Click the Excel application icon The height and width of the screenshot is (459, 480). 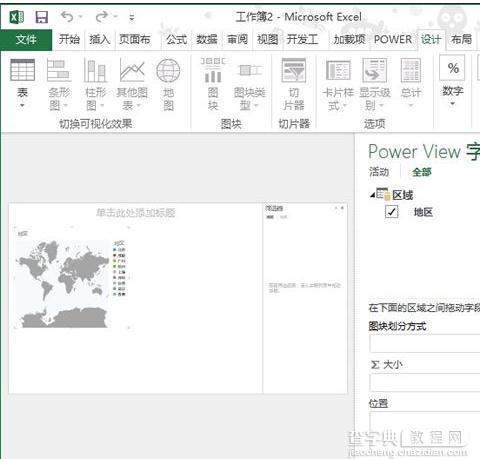17,17
